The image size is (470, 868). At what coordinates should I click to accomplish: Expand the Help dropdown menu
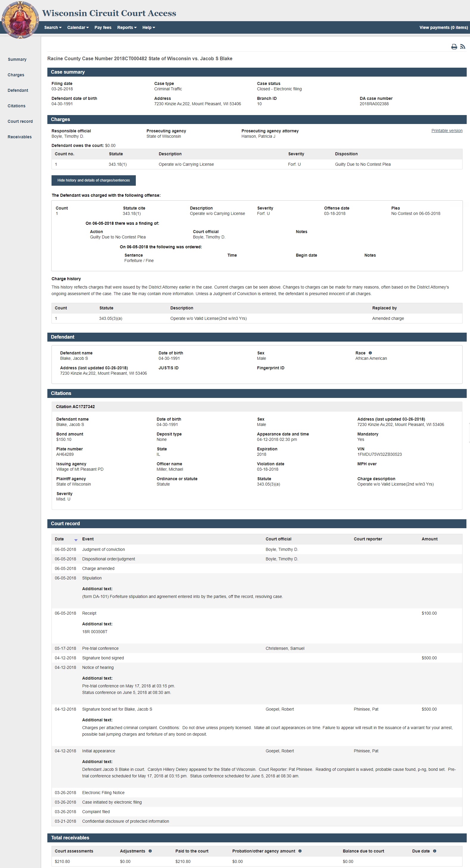pyautogui.click(x=148, y=28)
